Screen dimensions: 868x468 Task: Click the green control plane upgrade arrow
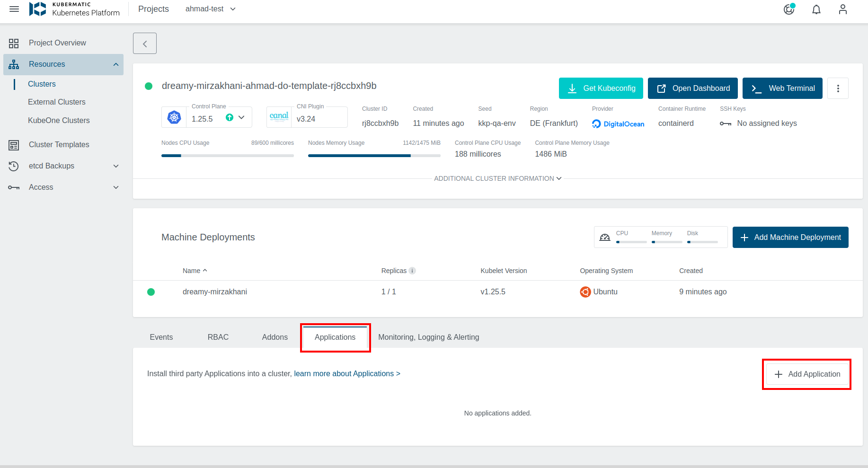(x=230, y=118)
